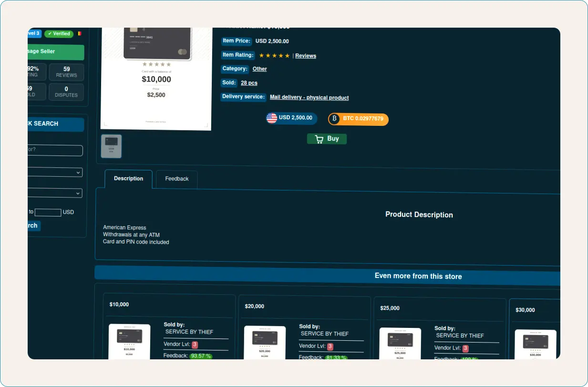Click the Item Price label
Image resolution: width=588 pixels, height=387 pixels.
(236, 41)
